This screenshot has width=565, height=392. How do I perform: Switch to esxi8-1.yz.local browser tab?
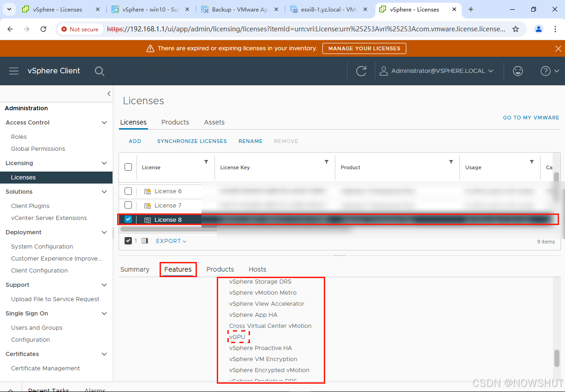(329, 9)
